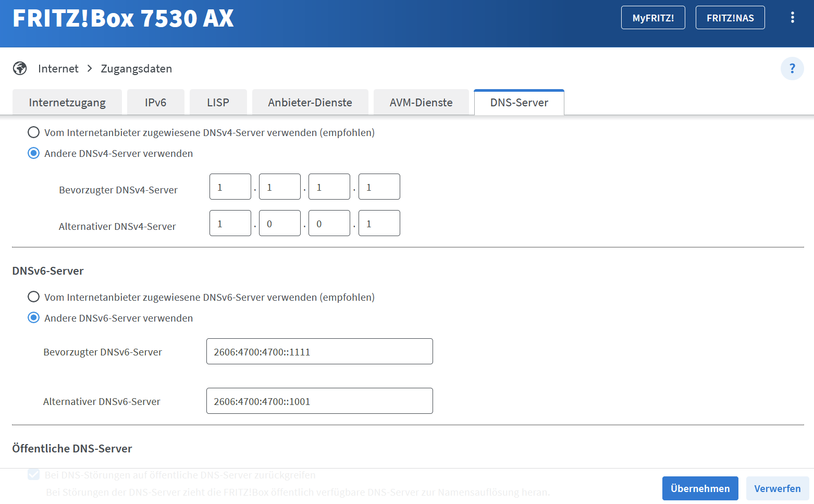This screenshot has height=504, width=814.
Task: Click the DNSv6-Server section heading
Action: click(48, 271)
